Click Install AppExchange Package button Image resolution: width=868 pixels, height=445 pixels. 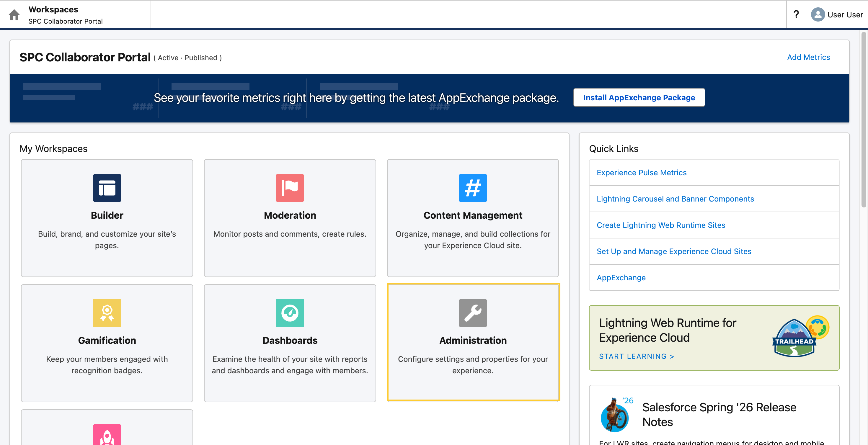639,98
